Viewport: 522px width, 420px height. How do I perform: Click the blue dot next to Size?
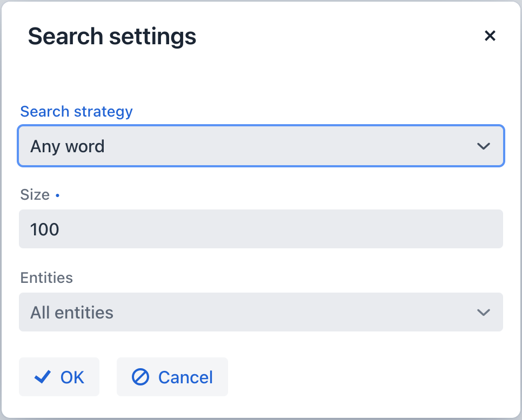coord(57,195)
